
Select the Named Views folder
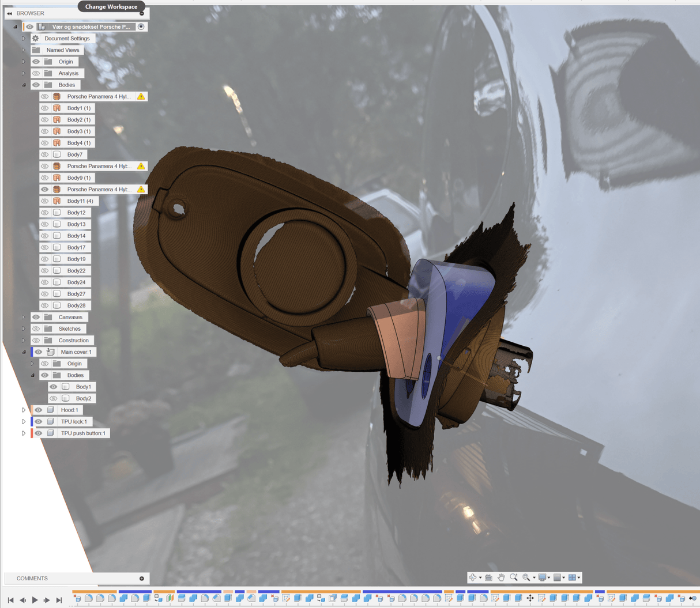(x=62, y=50)
